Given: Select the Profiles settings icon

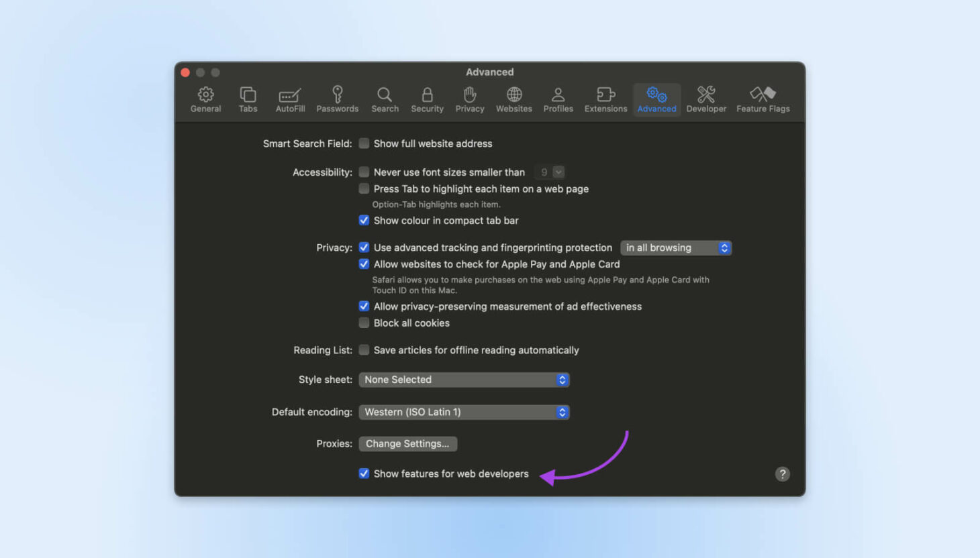Looking at the screenshot, I should point(558,99).
